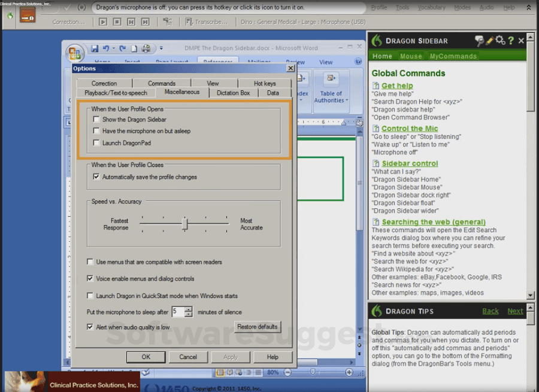Click the Restore defaults button

[x=258, y=327]
